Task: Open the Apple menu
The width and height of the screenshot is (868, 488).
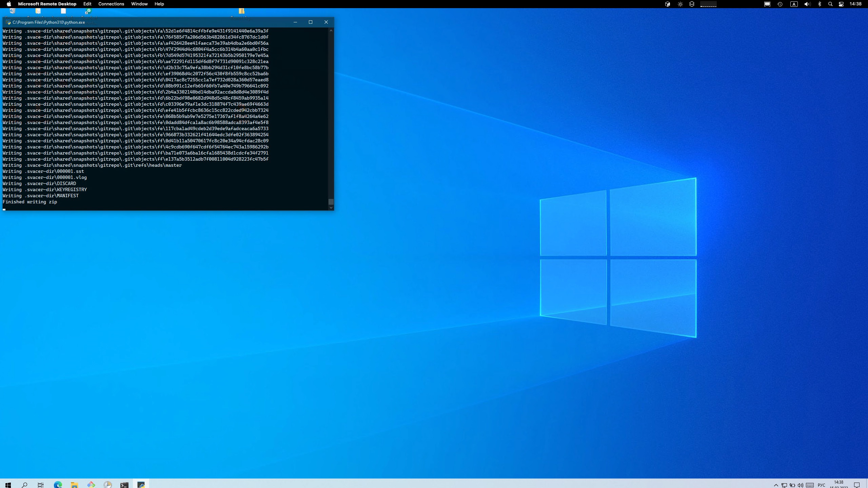Action: pos(9,4)
